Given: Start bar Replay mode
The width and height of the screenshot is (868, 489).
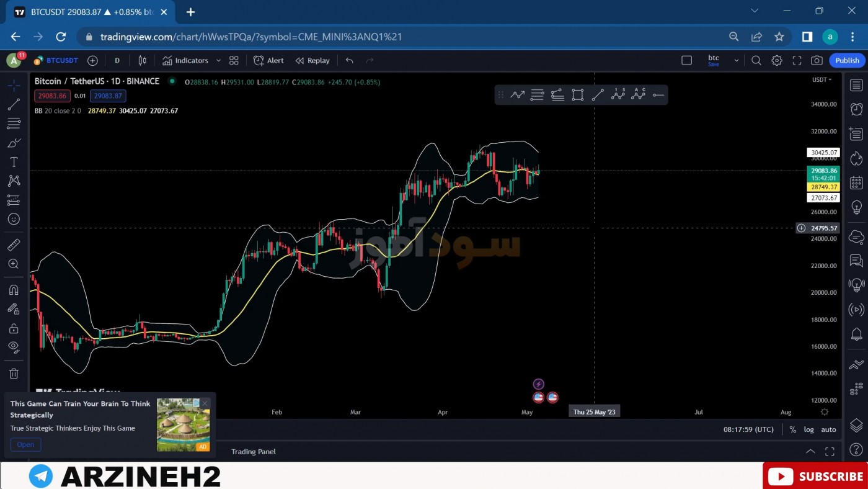Looking at the screenshot, I should 312,60.
